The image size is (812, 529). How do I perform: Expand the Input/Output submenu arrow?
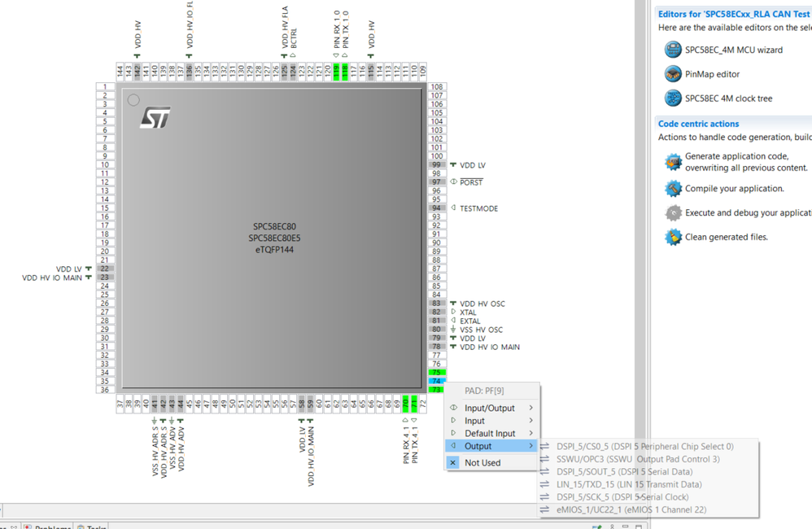[x=530, y=408]
